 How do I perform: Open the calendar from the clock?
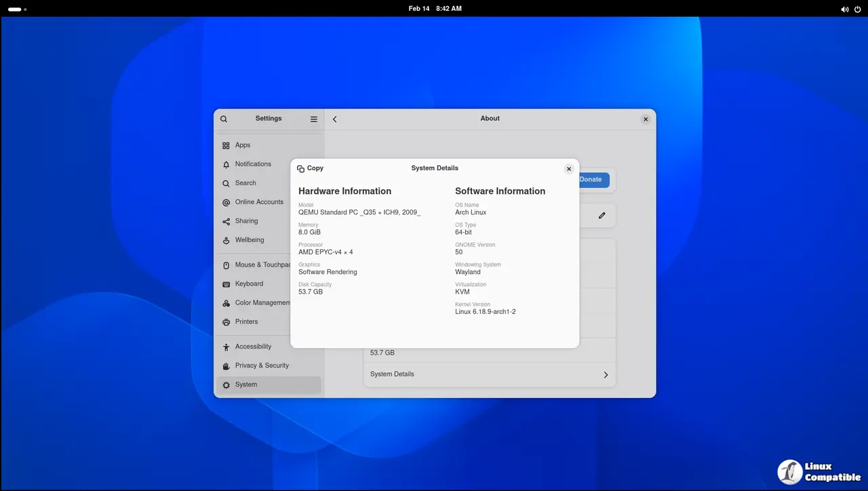435,9
